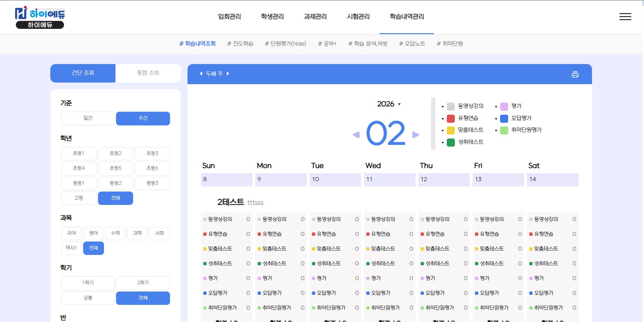Click the HiEdu logo
This screenshot has height=322, width=644.
click(40, 17)
